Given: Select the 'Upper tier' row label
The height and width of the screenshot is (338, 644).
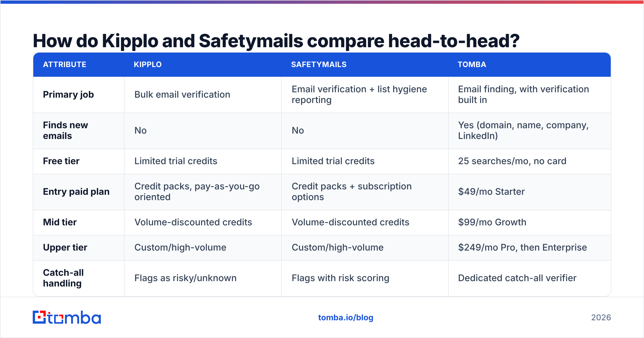Looking at the screenshot, I should coord(65,247).
